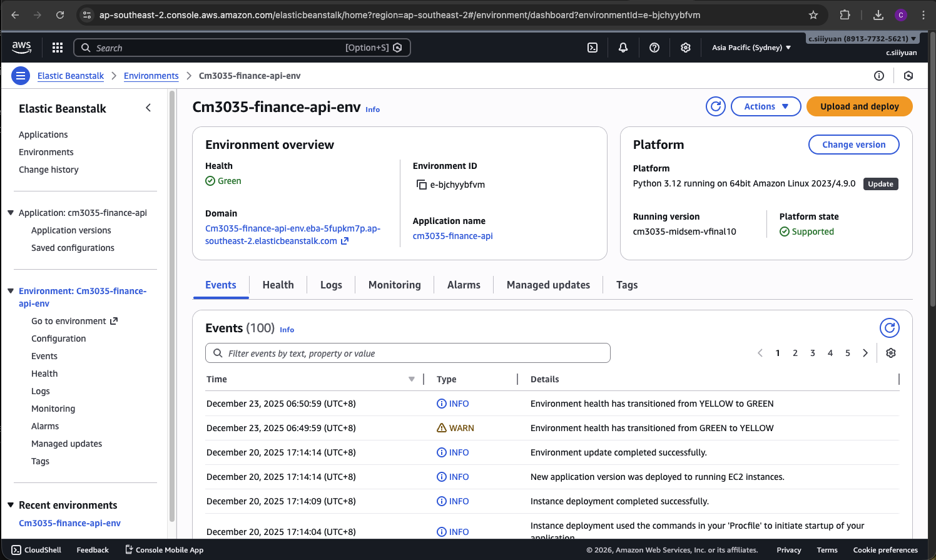Open the environment domain URL link
Viewport: 936px width, 560px height.
coord(293,235)
